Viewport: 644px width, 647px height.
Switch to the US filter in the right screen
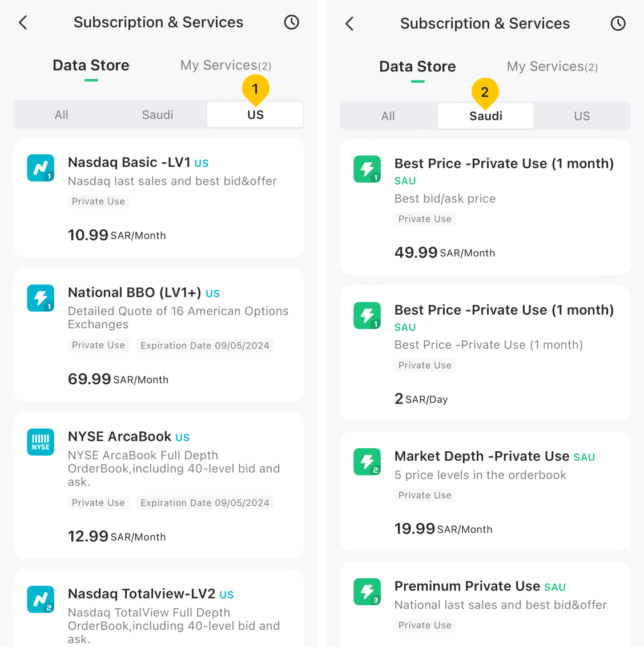coord(582,116)
